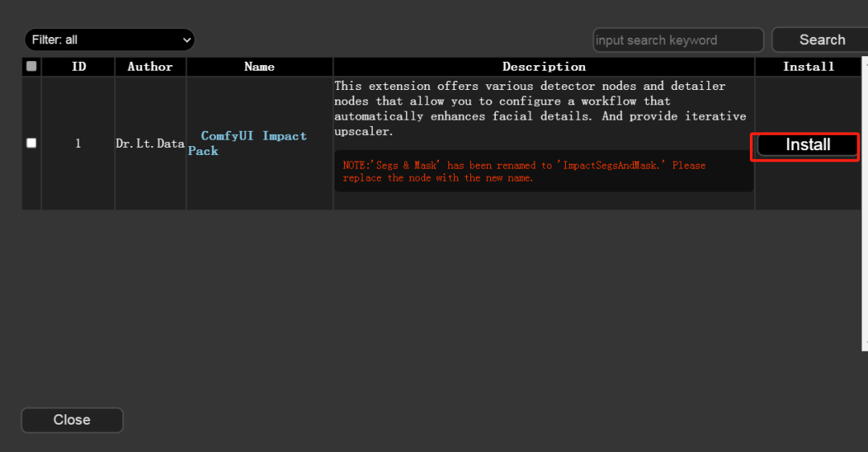Close the manager dialog
This screenshot has width=868, height=452.
click(x=72, y=420)
